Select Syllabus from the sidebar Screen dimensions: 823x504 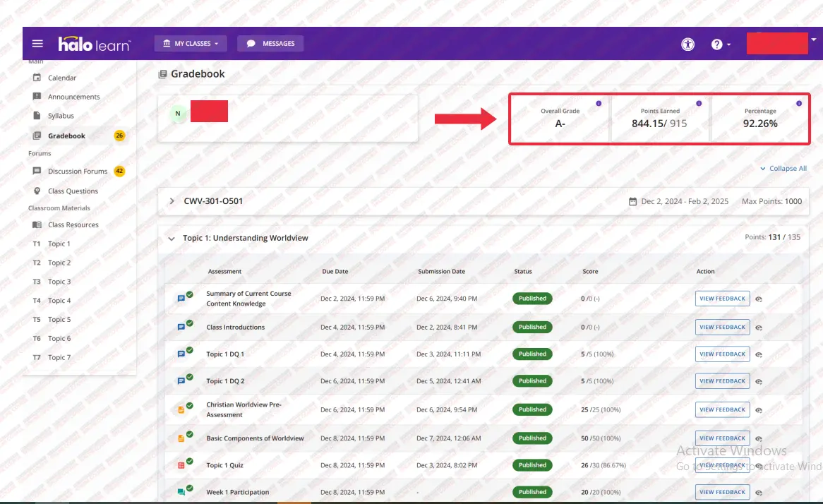point(61,116)
